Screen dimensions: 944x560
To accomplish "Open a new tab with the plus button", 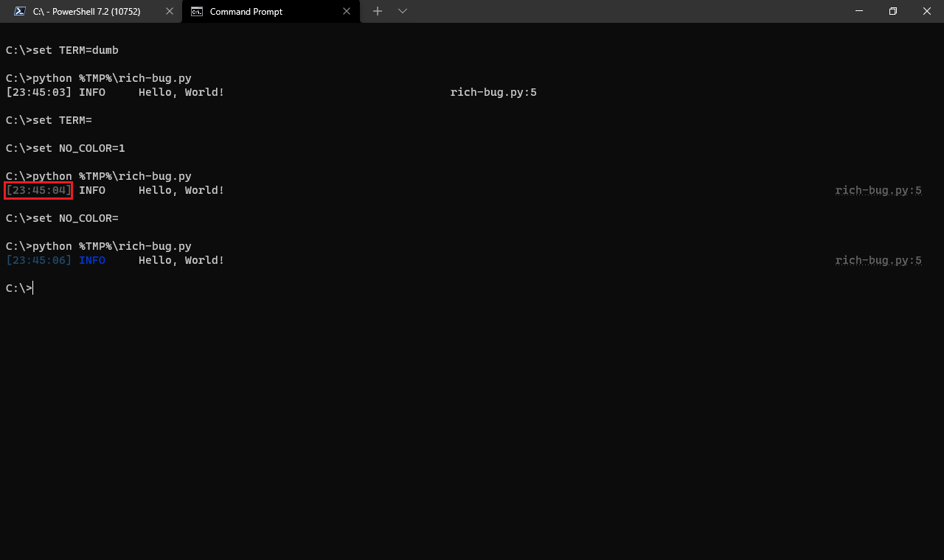I will click(x=378, y=11).
